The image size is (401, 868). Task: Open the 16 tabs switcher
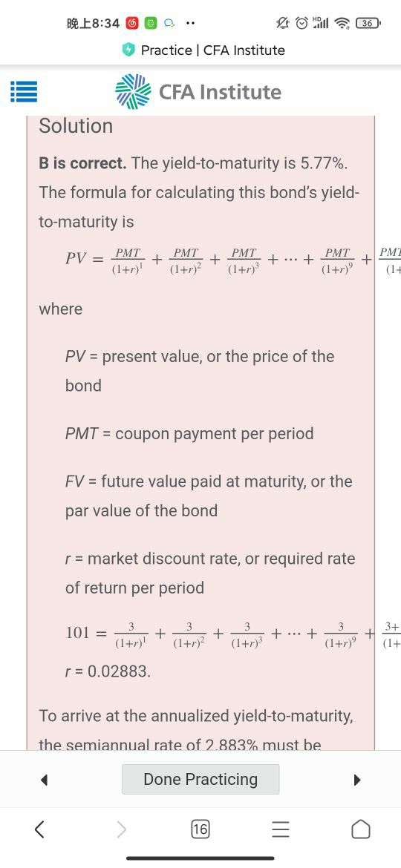pyautogui.click(x=200, y=829)
